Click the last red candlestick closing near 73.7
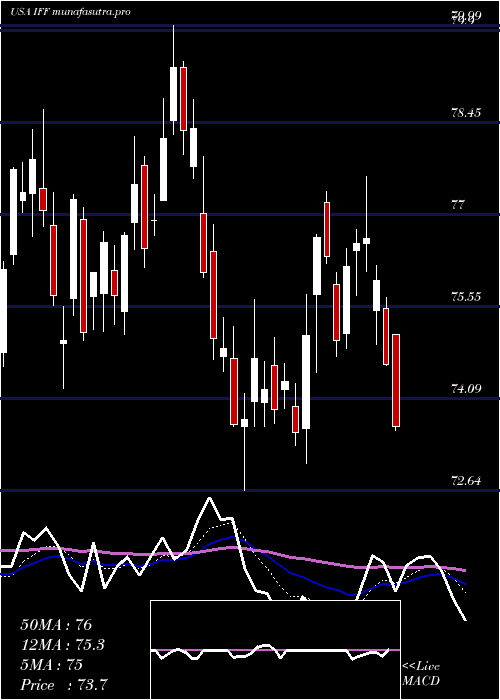The height and width of the screenshot is (700, 500). point(396,380)
